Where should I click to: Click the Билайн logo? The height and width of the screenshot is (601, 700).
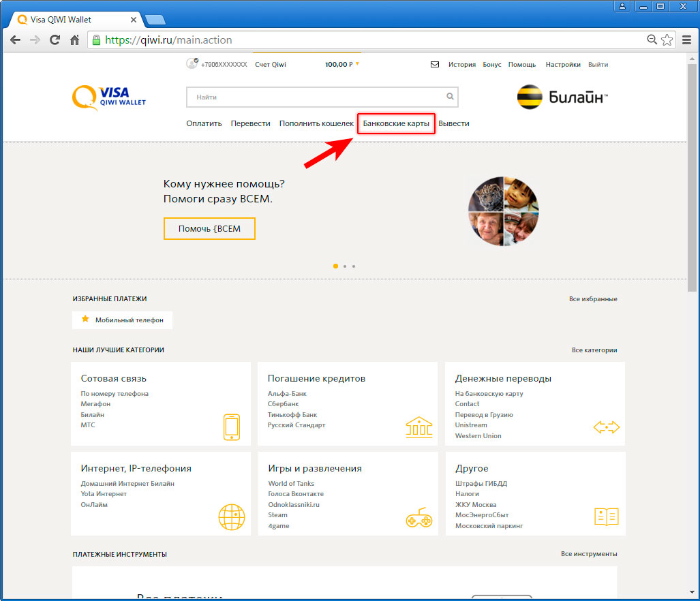pyautogui.click(x=562, y=97)
